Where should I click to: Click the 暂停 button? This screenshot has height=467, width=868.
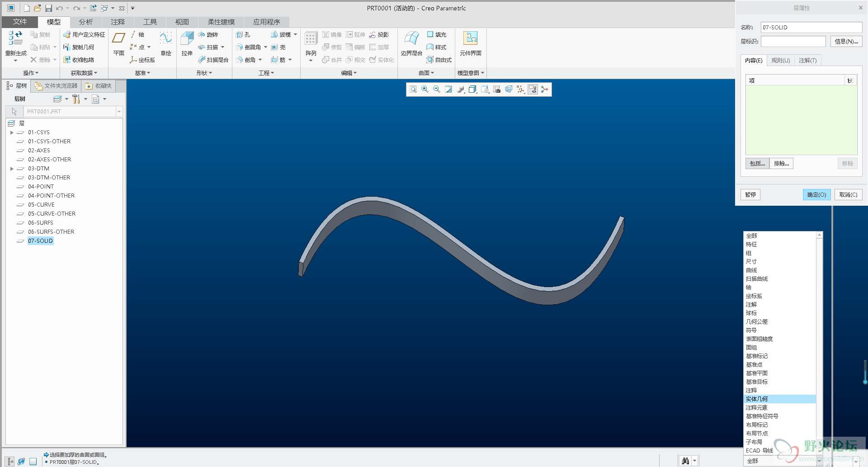[750, 194]
